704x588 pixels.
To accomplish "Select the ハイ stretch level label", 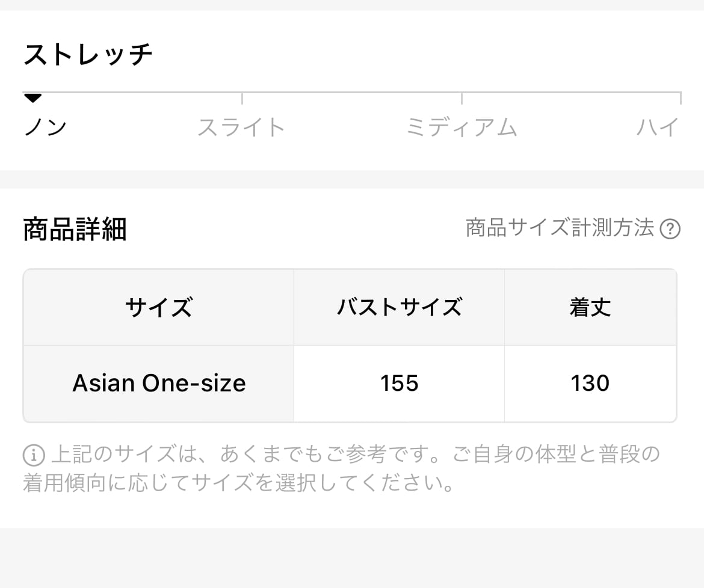I will [658, 127].
